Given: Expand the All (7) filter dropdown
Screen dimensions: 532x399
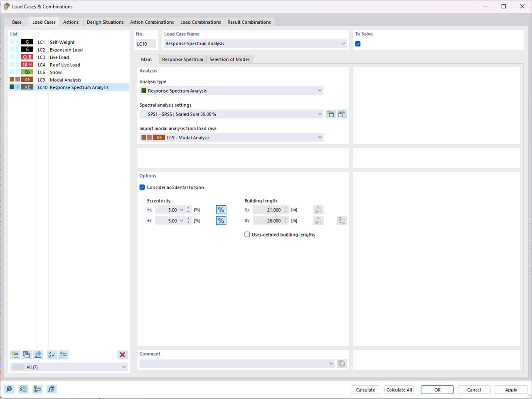Looking at the screenshot, I should (x=123, y=367).
